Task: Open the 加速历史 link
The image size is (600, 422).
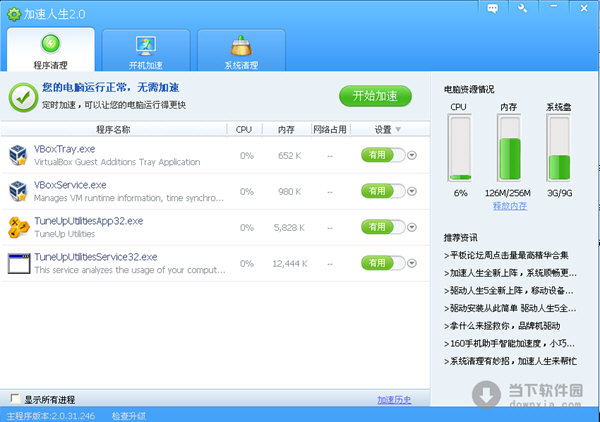Action: 393,399
